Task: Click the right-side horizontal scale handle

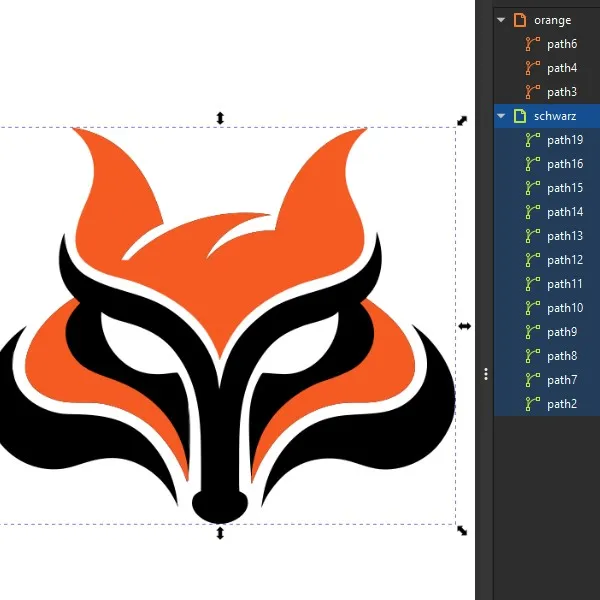Action: pos(465,326)
